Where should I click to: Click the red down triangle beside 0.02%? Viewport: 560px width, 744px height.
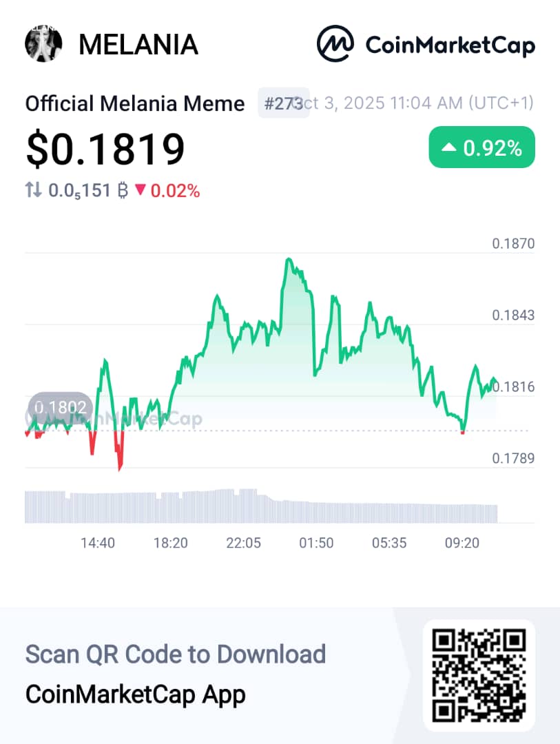tap(140, 191)
